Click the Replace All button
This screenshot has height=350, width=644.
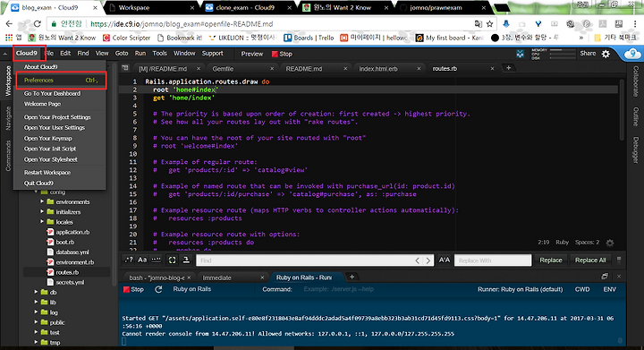tap(590, 260)
